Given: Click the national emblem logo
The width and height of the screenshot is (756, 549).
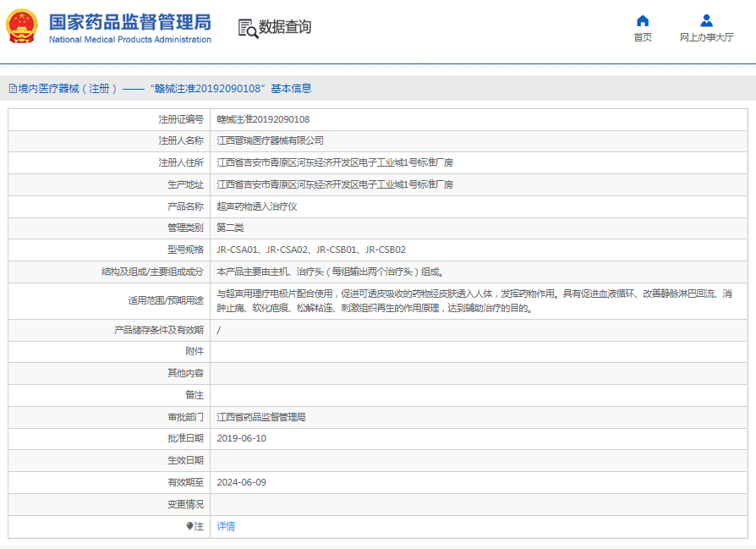Looking at the screenshot, I should 22,26.
